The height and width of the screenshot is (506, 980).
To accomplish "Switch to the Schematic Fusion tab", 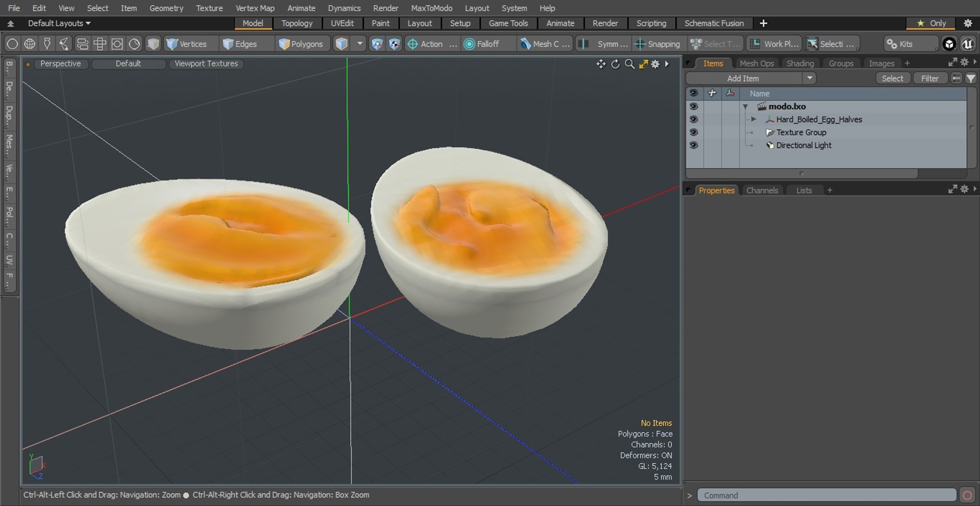I will coord(714,23).
